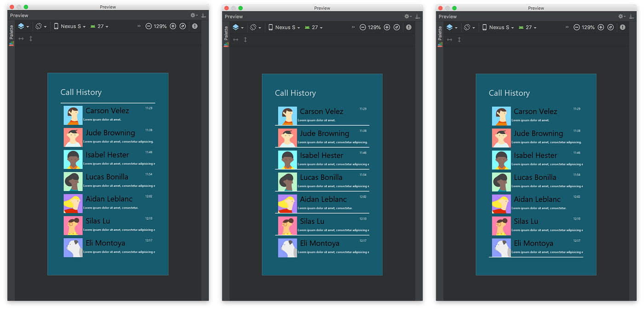Click the overflow chevron in the preview toolbar

point(139,26)
